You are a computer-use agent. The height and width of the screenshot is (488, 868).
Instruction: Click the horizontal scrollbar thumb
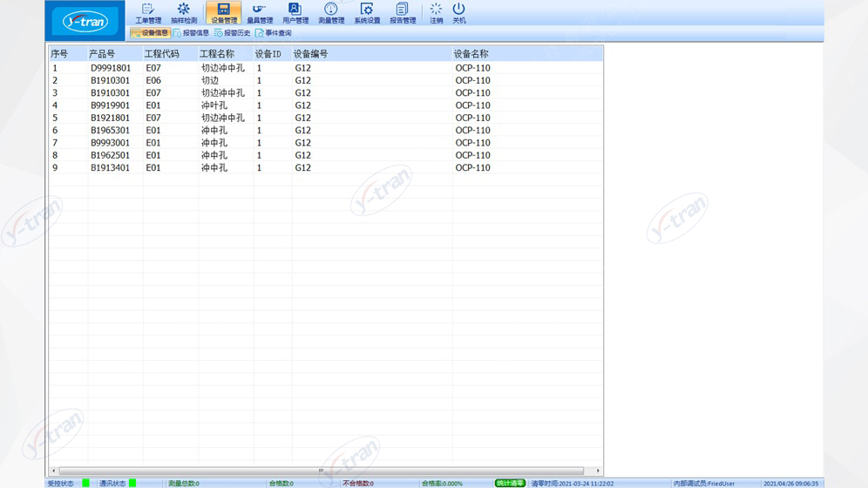point(321,471)
